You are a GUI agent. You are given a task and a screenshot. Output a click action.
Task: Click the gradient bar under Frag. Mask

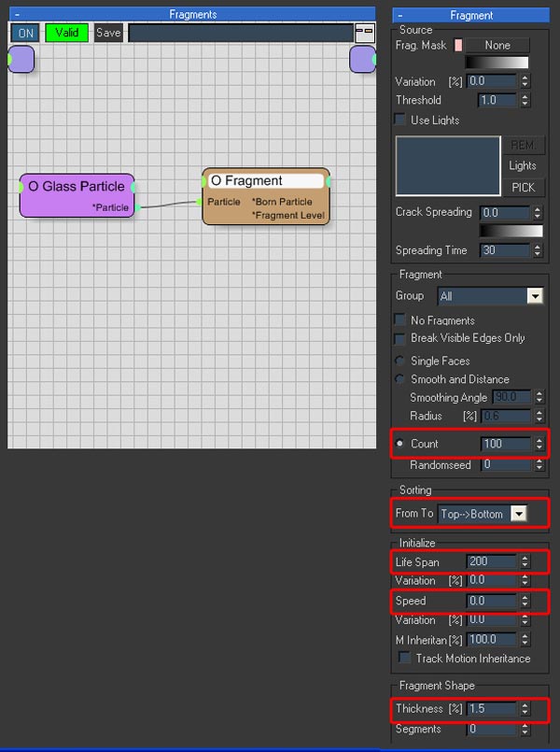pyautogui.click(x=497, y=63)
